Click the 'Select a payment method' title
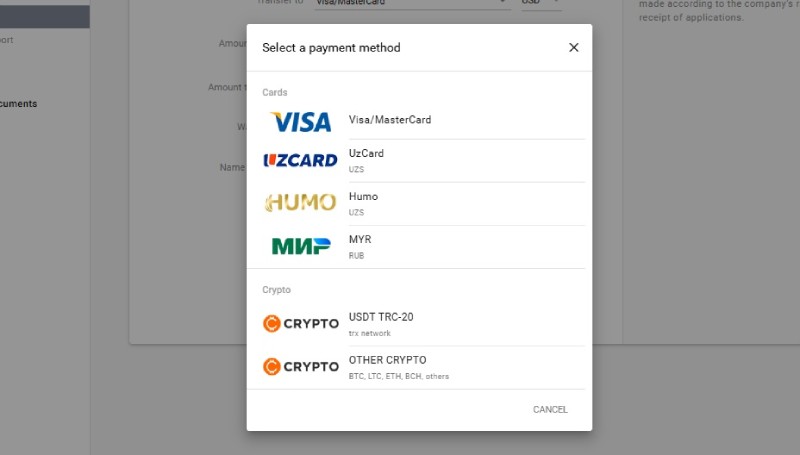This screenshot has height=455, width=800. pos(331,48)
